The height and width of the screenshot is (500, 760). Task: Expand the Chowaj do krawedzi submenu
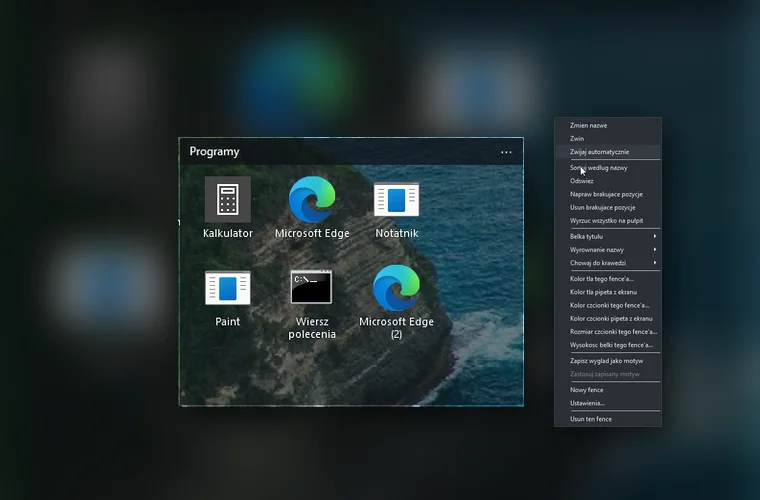(x=608, y=263)
